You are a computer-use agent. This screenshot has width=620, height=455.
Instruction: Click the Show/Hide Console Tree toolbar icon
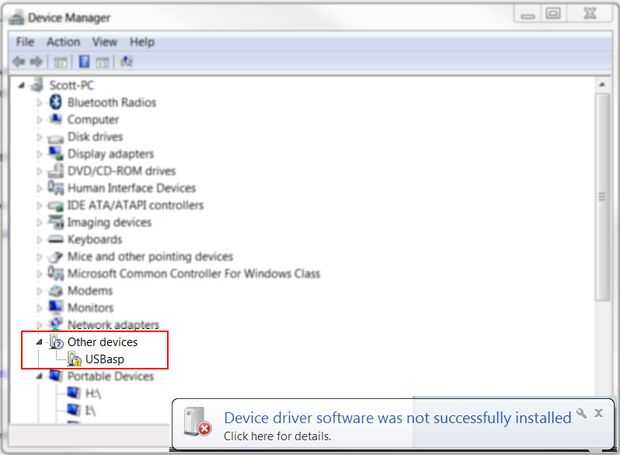(60, 62)
